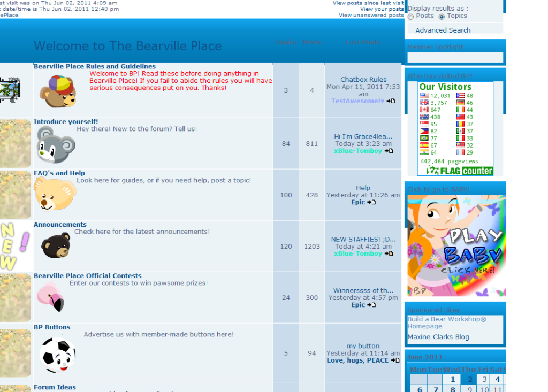Select June 1 in the calendar
This screenshot has height=392, width=548.
point(453,379)
